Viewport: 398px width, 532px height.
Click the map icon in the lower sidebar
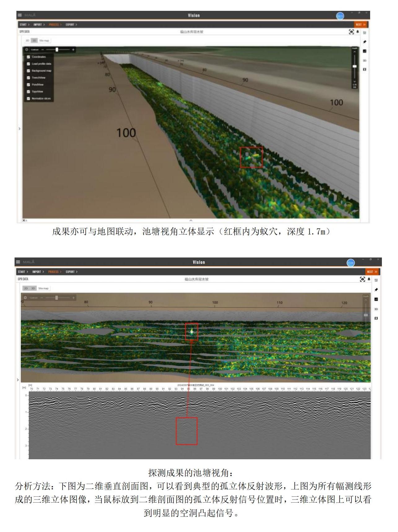pos(376,318)
